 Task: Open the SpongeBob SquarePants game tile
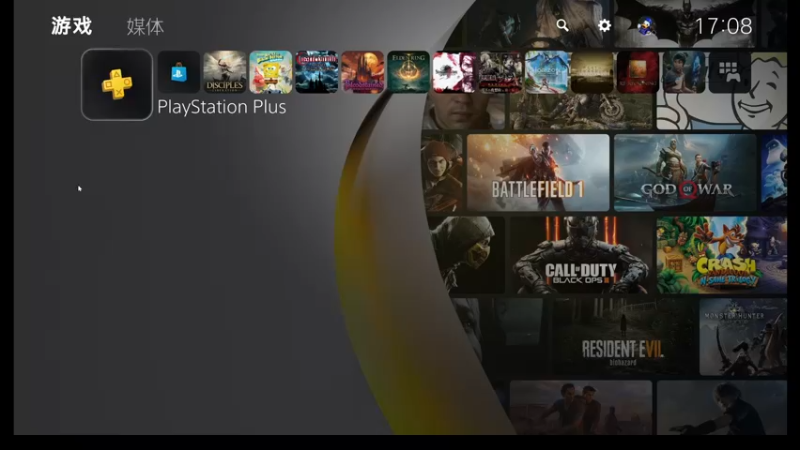270,72
